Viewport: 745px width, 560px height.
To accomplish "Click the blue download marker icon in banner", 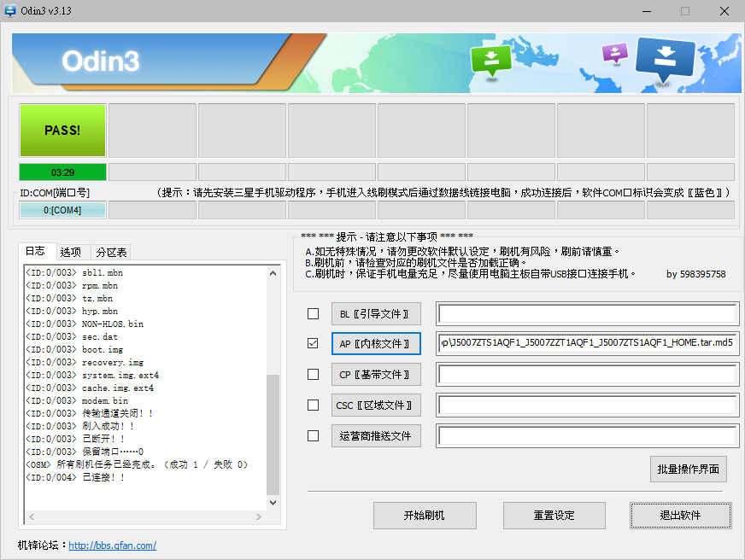I will click(x=665, y=59).
